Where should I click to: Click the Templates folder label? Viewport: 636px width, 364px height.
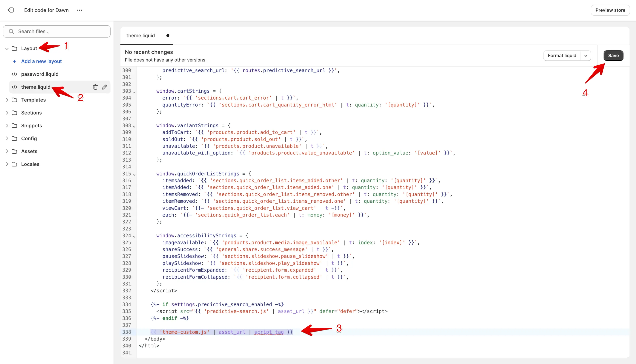33,100
